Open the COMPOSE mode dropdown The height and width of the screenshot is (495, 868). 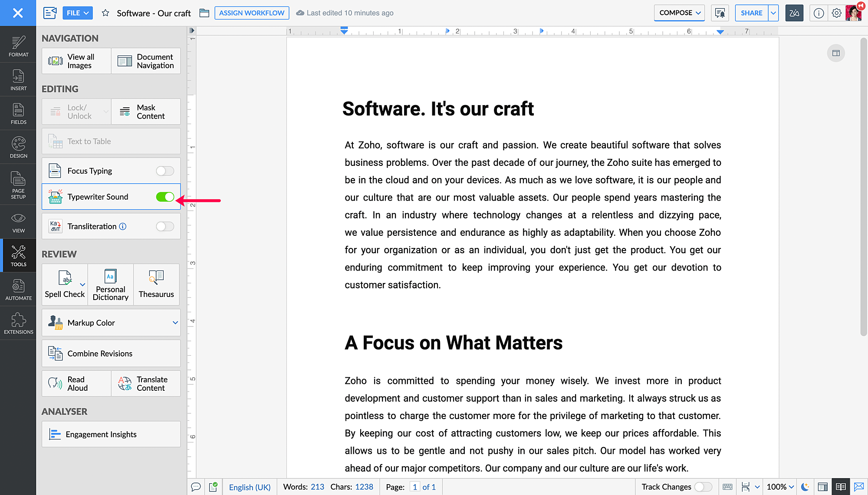pos(679,13)
